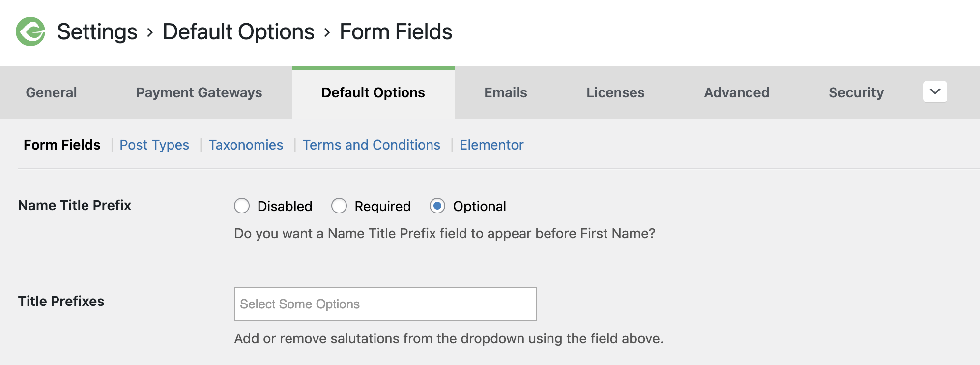Navigate to the Taxonomies settings
Viewport: 980px width, 365px height.
click(246, 145)
